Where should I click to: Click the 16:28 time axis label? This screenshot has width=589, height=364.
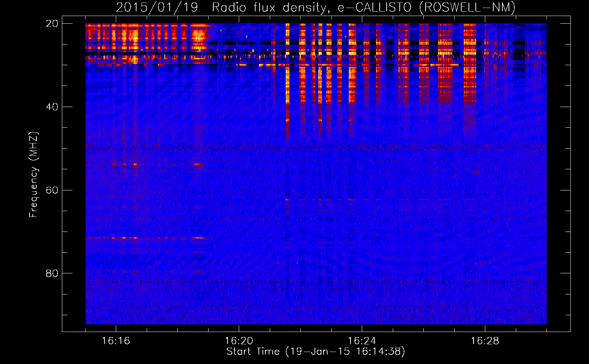pos(485,341)
